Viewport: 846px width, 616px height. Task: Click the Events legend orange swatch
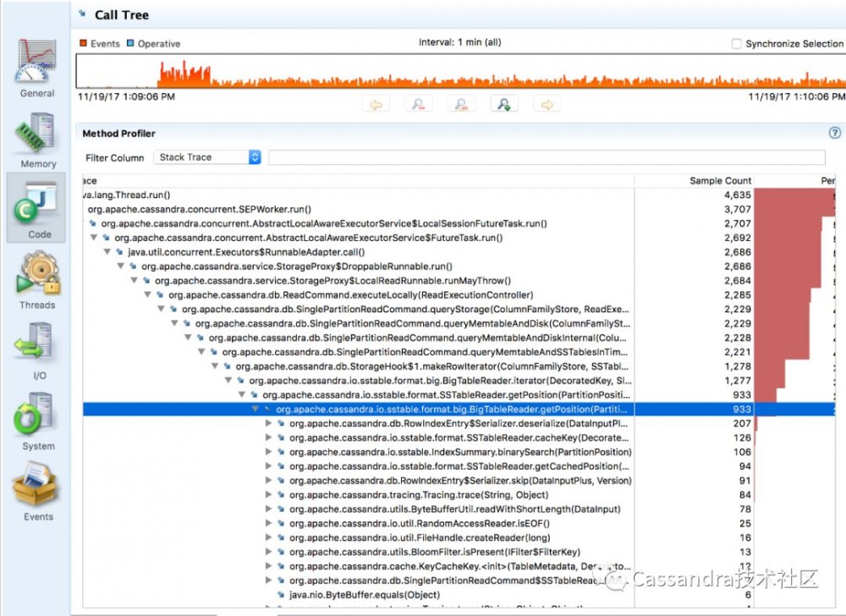83,43
